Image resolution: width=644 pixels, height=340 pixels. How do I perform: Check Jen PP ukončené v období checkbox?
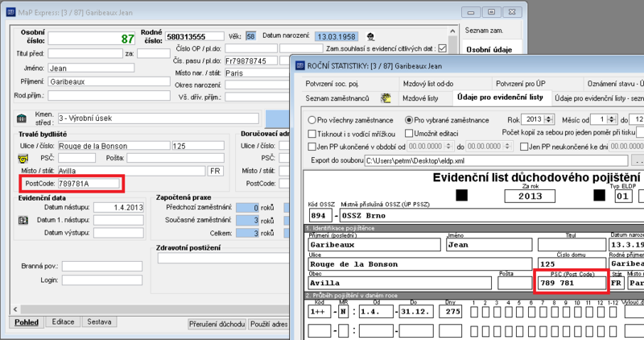pyautogui.click(x=312, y=147)
